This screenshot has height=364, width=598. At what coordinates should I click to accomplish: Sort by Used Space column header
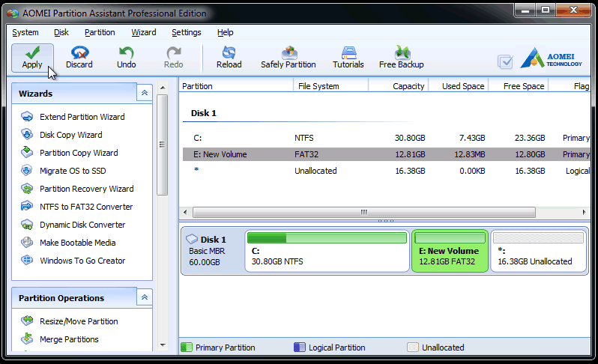pyautogui.click(x=459, y=86)
